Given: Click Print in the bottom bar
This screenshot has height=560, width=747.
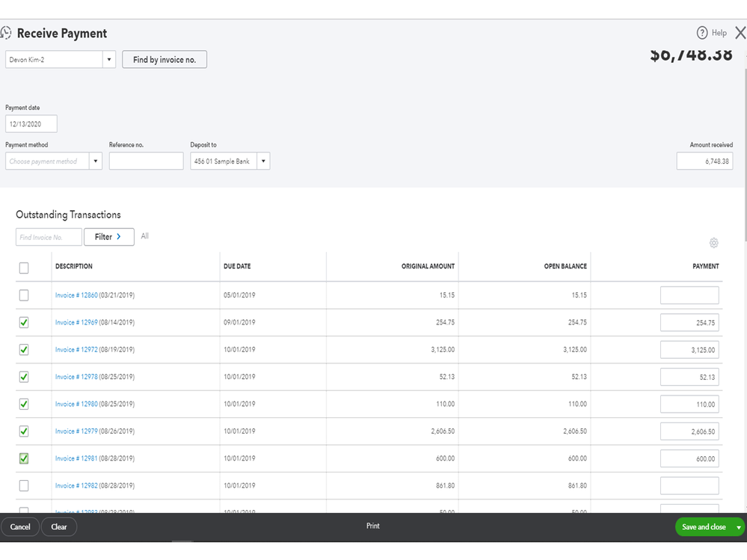Looking at the screenshot, I should [373, 526].
